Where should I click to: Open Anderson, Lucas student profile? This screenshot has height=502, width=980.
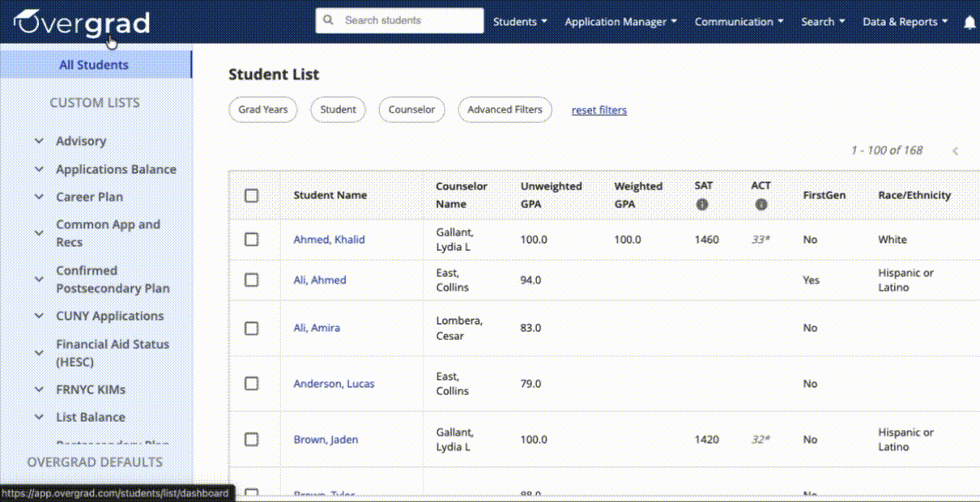coord(334,384)
